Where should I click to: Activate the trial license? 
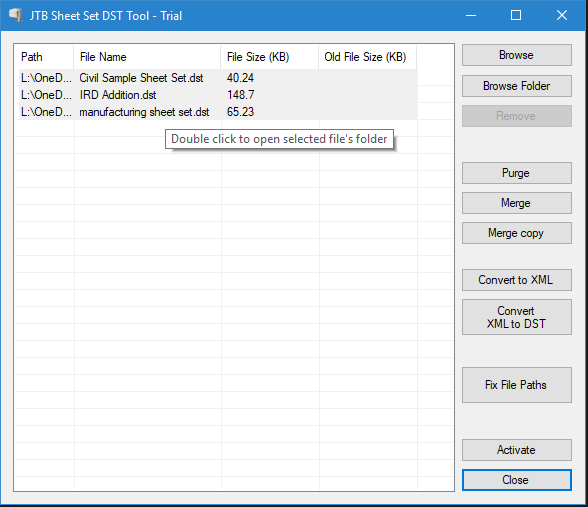click(x=516, y=450)
